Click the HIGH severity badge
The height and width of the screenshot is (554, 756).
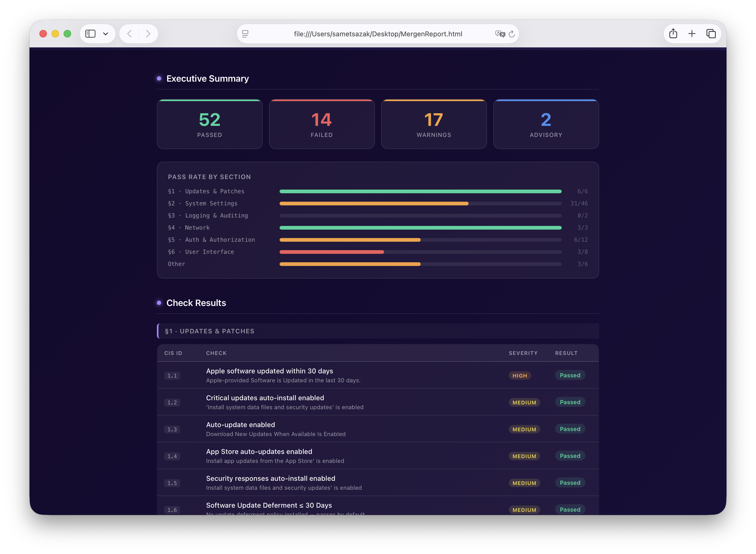click(x=520, y=375)
